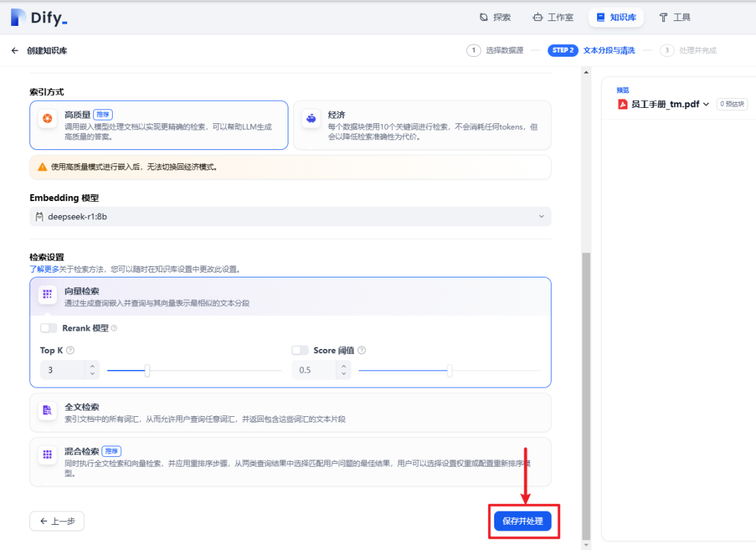Image resolution: width=756 pixels, height=550 pixels.
Task: Turn on the Score 阈值 toggle
Action: pyautogui.click(x=300, y=350)
